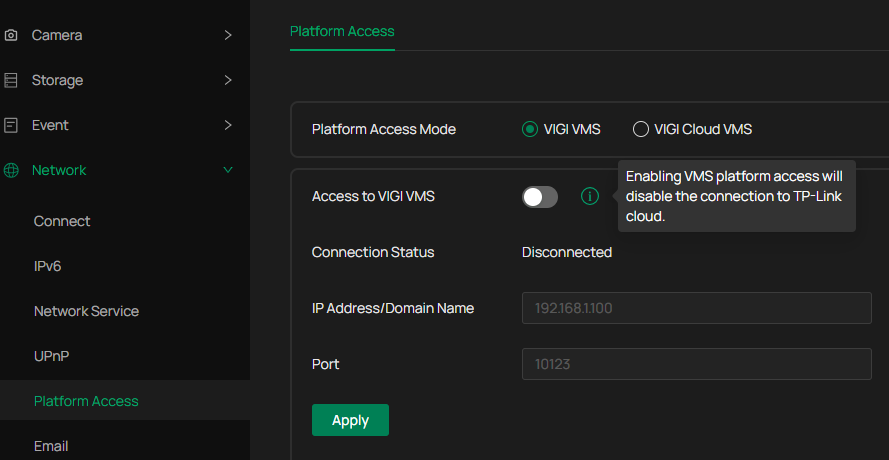Open the Storage sidebar section
The image size is (889, 460).
pos(125,80)
